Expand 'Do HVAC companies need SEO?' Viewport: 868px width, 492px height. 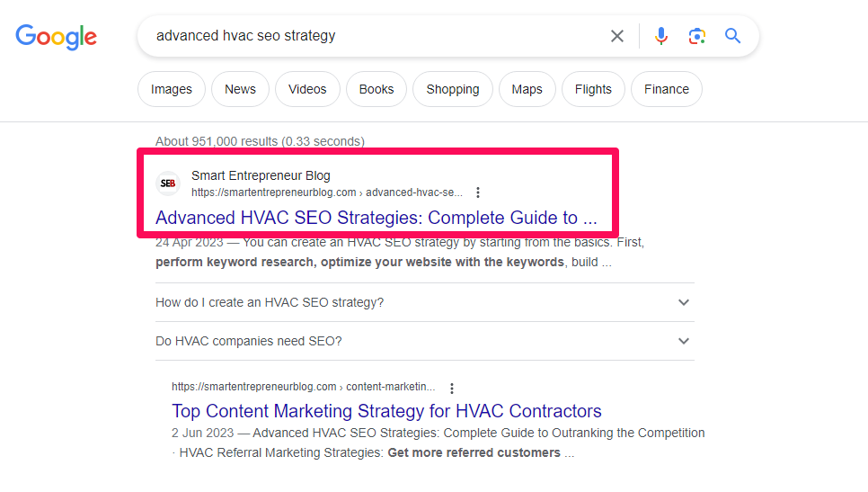(425, 341)
